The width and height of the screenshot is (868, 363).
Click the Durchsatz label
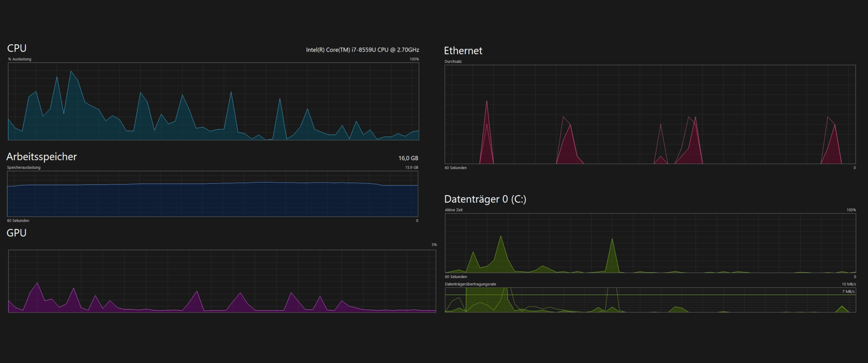(453, 62)
